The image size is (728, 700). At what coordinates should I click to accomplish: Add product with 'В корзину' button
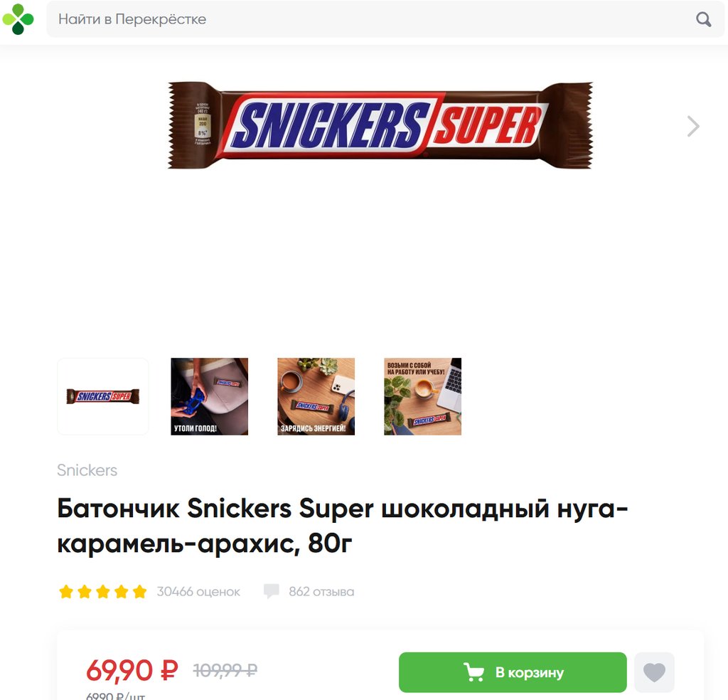coord(513,672)
